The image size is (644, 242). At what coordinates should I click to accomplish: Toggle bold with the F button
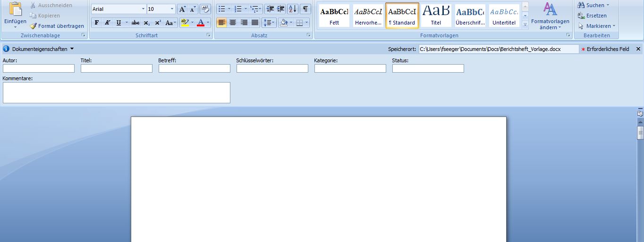96,23
